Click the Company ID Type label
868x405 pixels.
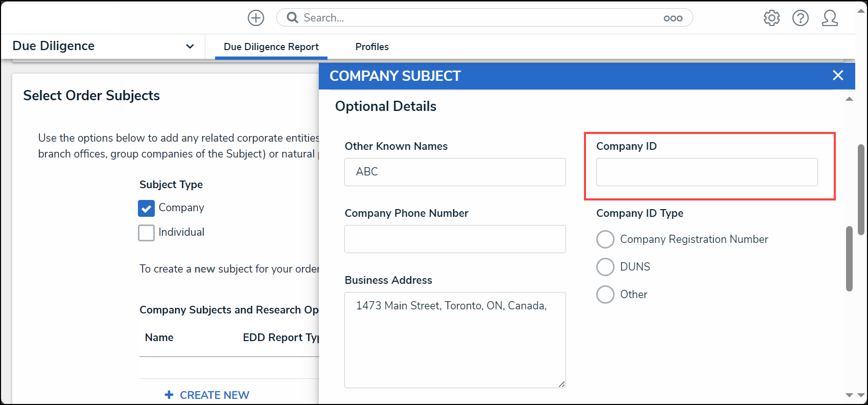(x=640, y=213)
